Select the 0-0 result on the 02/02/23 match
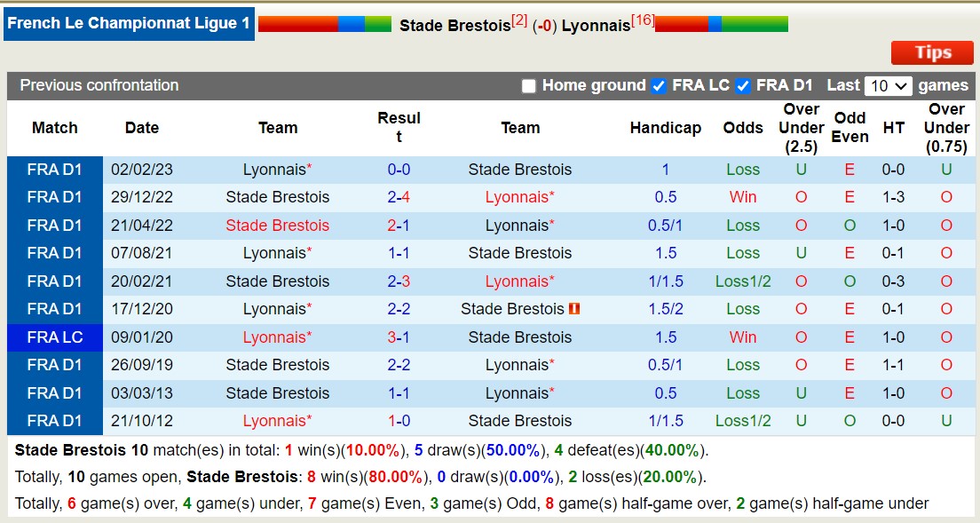 click(399, 169)
